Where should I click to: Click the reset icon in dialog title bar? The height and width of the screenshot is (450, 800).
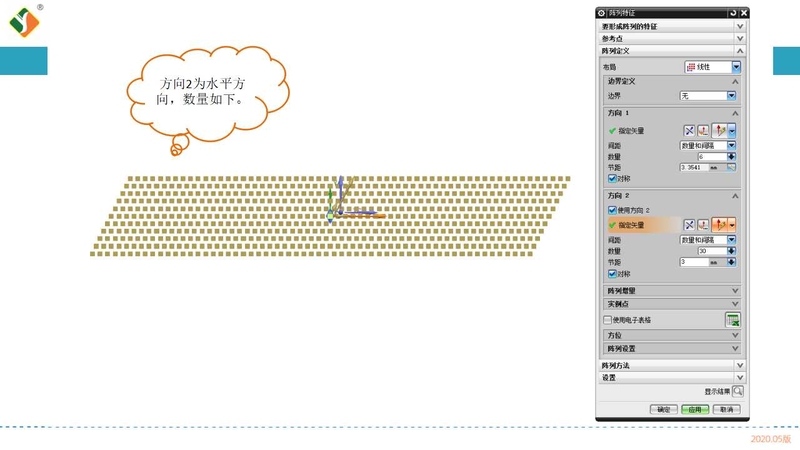[x=733, y=13]
